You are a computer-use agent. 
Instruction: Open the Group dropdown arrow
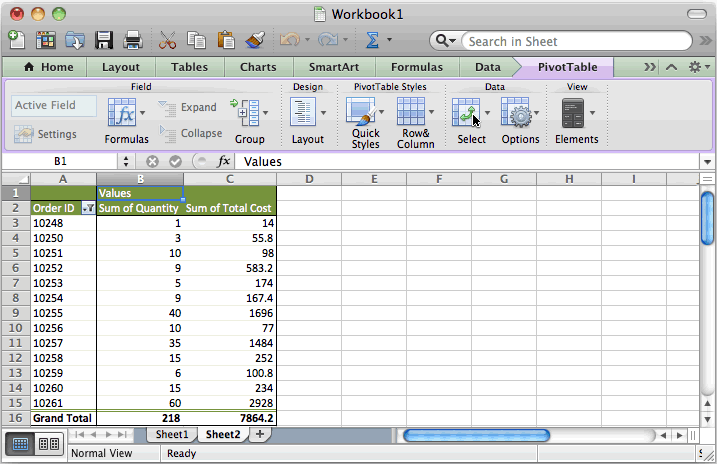[265, 112]
